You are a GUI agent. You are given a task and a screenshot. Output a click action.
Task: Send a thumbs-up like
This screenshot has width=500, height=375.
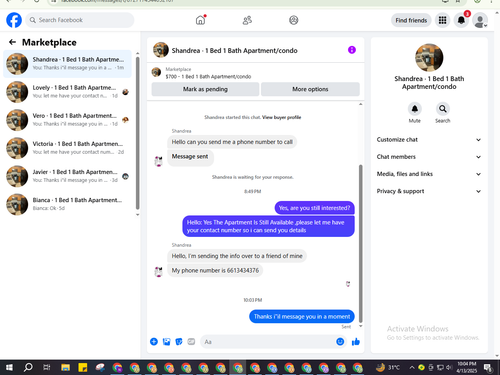pos(356,342)
